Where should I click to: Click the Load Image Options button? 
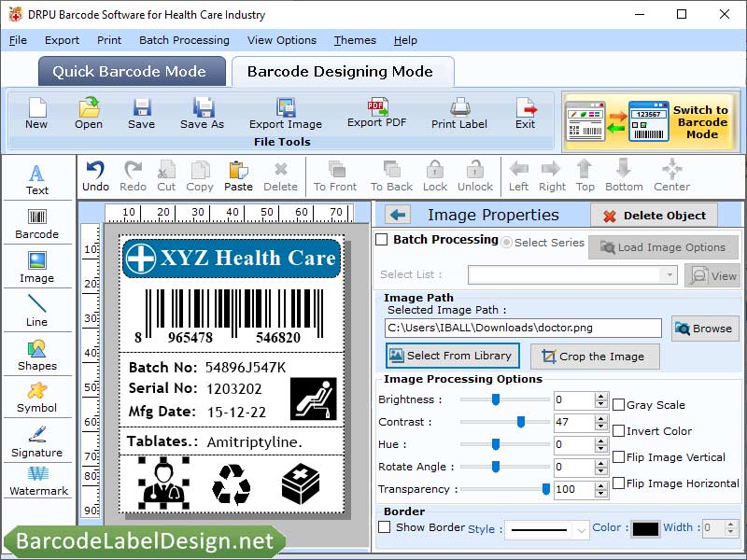(x=663, y=247)
